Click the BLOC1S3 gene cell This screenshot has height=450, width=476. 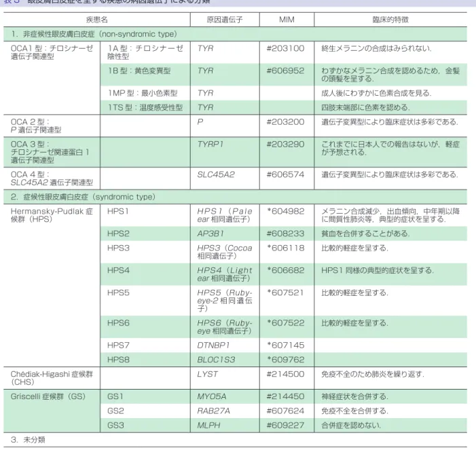225,360
